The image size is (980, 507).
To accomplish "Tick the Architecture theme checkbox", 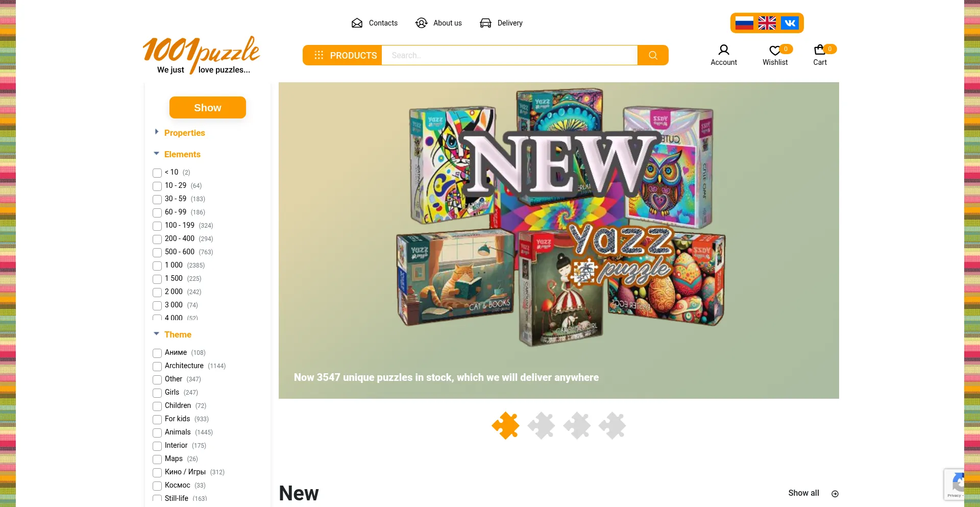I will (x=157, y=367).
